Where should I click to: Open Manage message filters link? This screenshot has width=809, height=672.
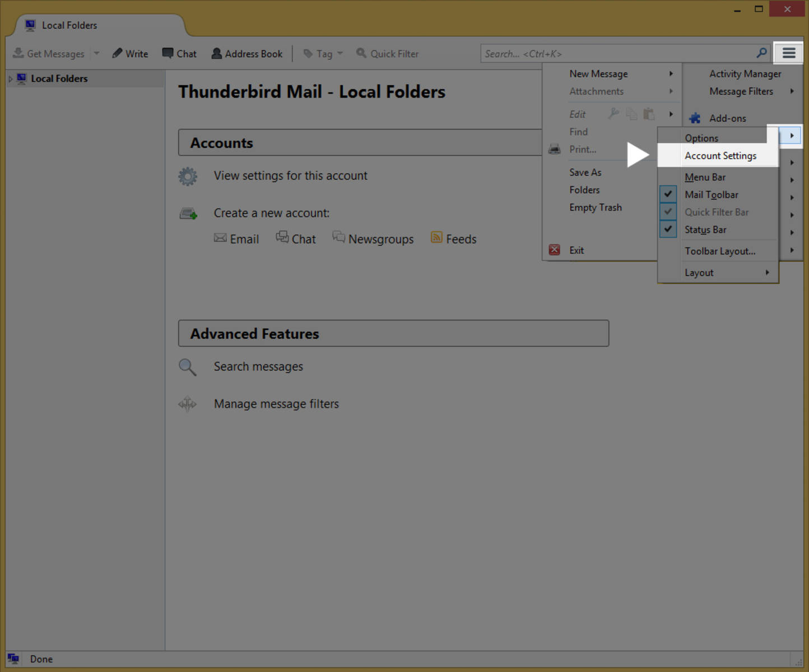[276, 404]
